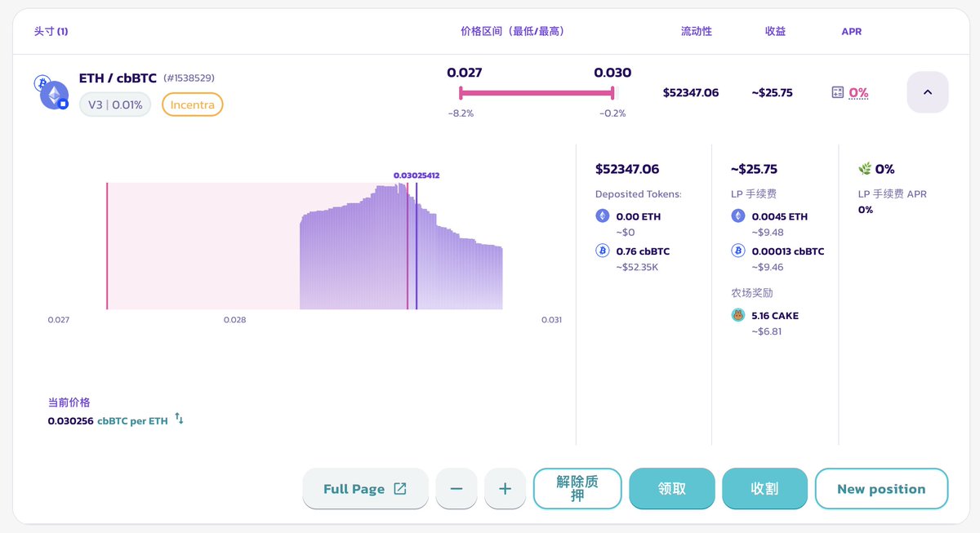
Task: Click the 领取 claim button
Action: coord(672,489)
